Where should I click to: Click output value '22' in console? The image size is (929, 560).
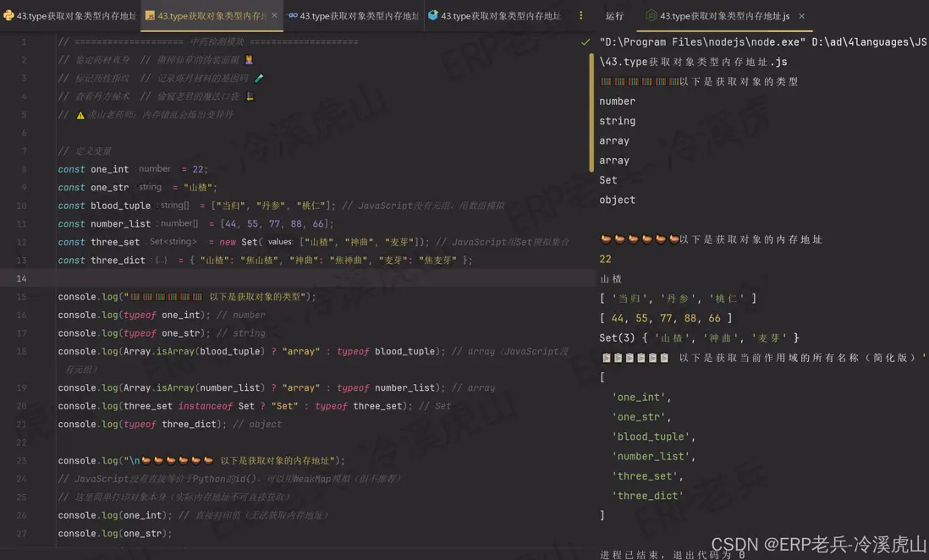[605, 259]
